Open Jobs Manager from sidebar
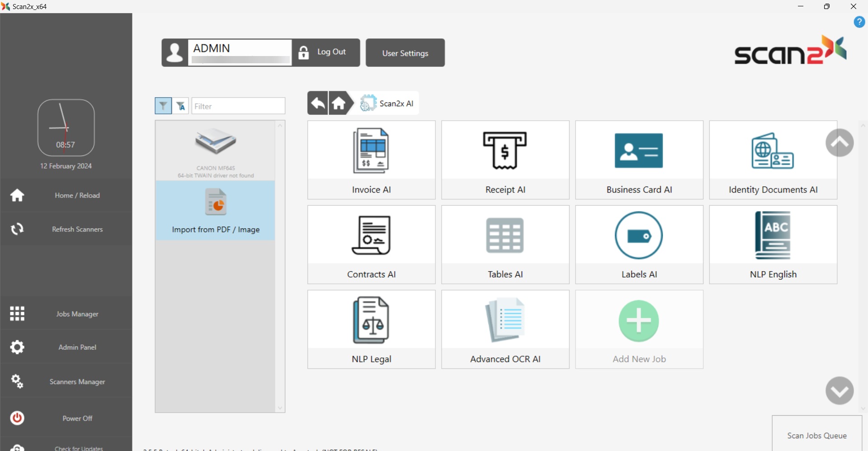The width and height of the screenshot is (868, 451). coord(66,314)
